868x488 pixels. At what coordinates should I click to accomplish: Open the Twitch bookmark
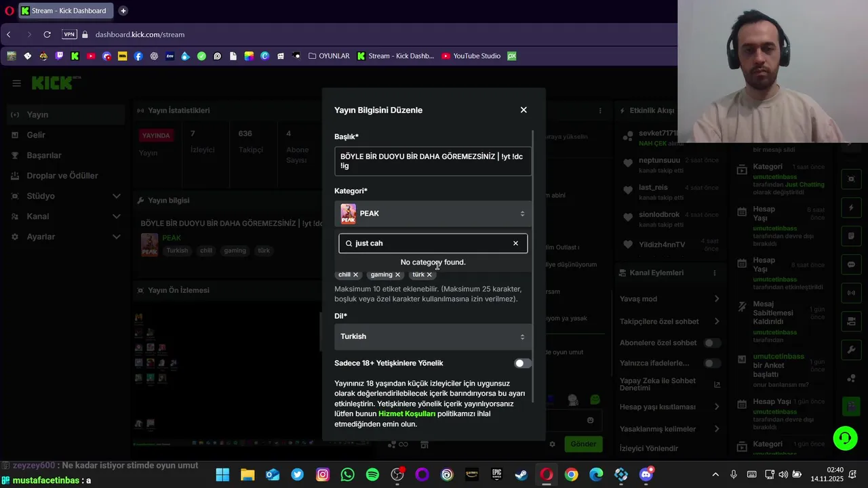point(59,56)
